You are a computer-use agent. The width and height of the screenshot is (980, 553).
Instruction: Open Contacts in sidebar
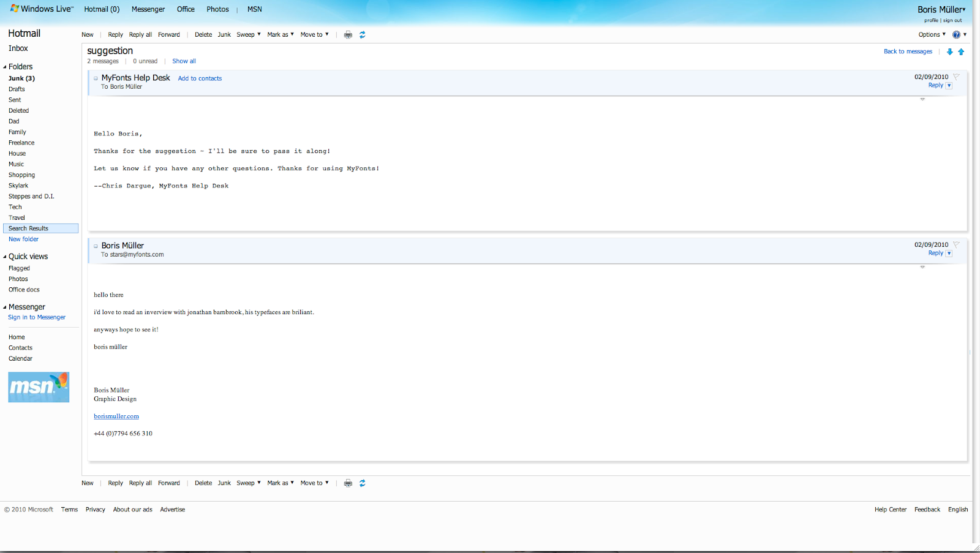20,348
